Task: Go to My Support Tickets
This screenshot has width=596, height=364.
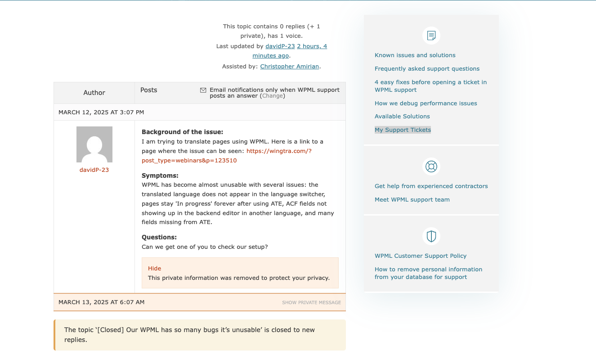Action: pyautogui.click(x=403, y=130)
